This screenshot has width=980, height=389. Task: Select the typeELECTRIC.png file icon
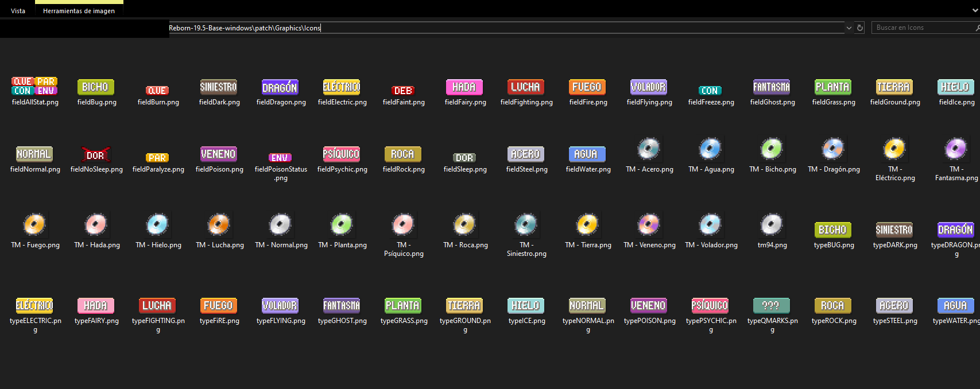click(34, 305)
